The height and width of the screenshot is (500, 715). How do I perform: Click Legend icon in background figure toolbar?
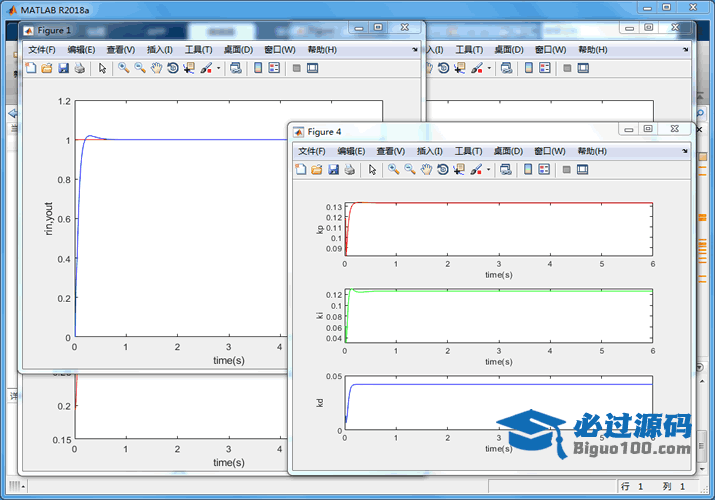[545, 68]
